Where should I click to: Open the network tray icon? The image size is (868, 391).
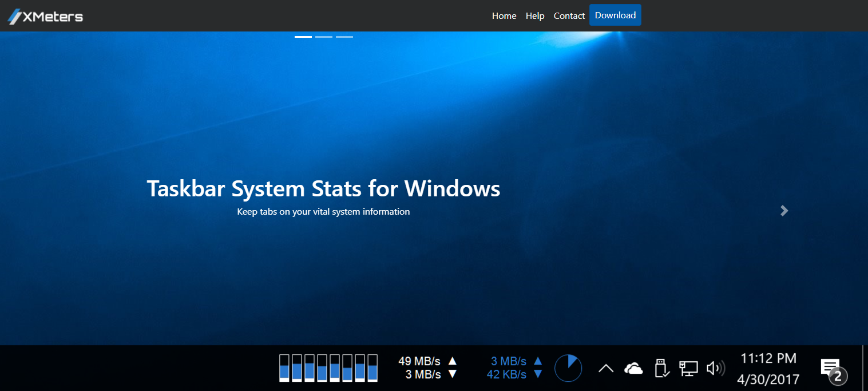[x=688, y=368]
